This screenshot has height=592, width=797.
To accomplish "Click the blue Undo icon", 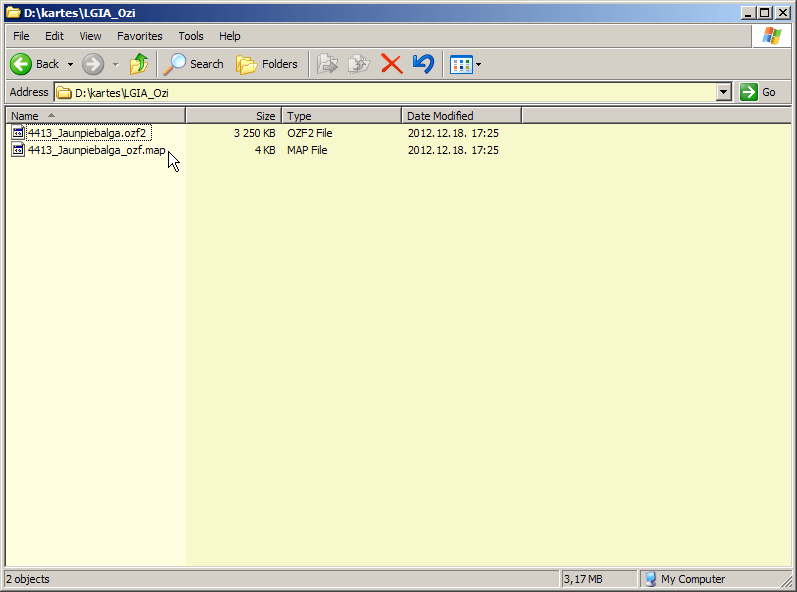I will click(423, 64).
